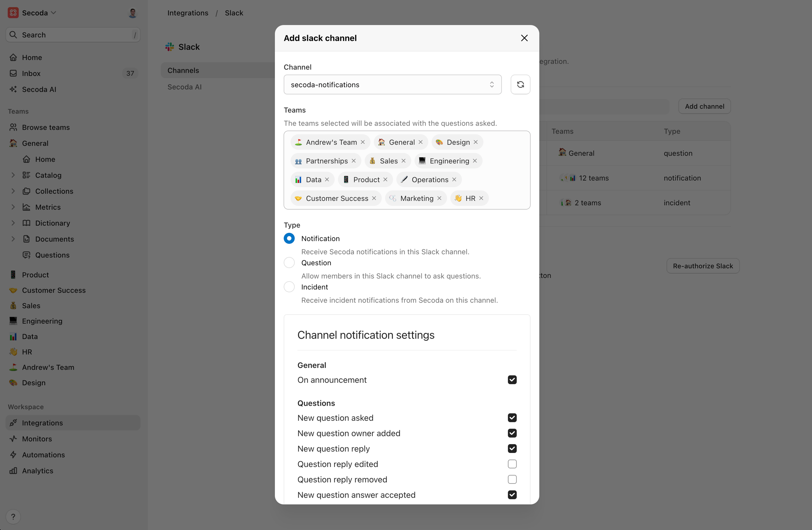
Task: Uncheck the On announcement checkbox
Action: pyautogui.click(x=512, y=380)
